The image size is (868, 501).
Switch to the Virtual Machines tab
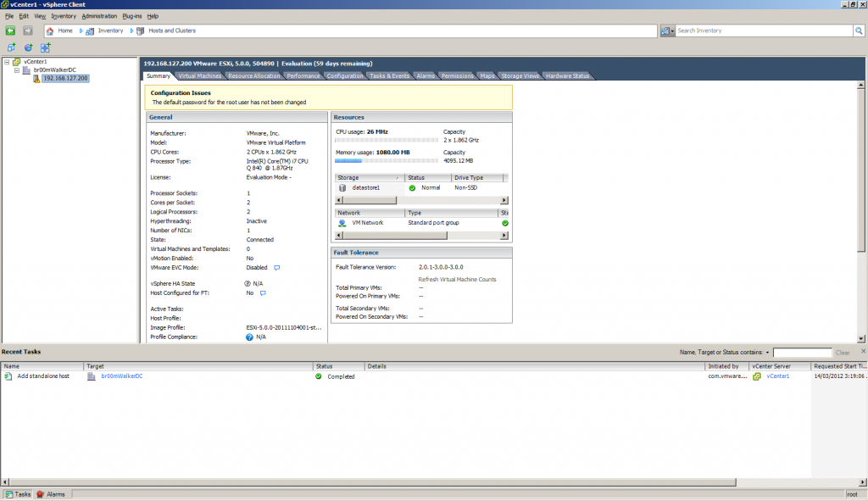pos(199,75)
